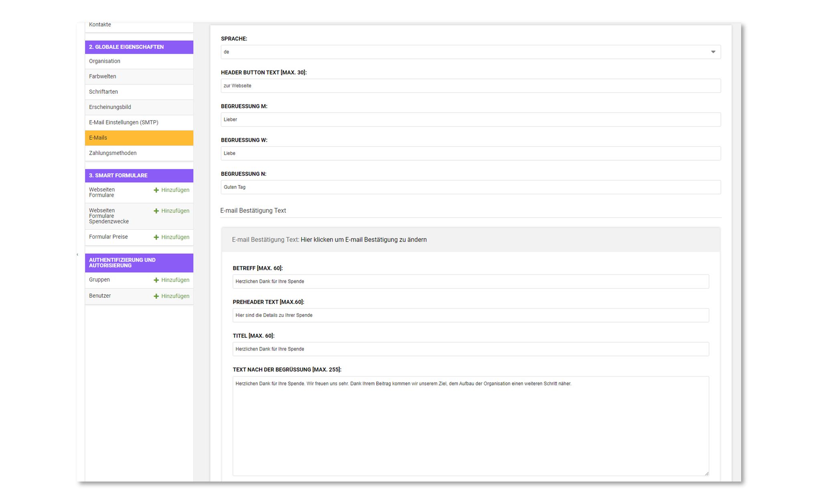
Task: Open the Sprache dropdown arrow
Action: (x=713, y=52)
